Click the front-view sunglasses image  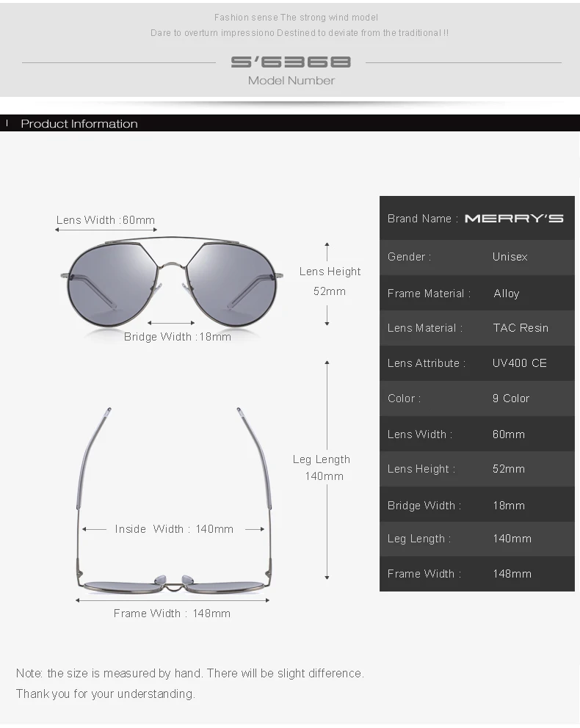coord(172,283)
